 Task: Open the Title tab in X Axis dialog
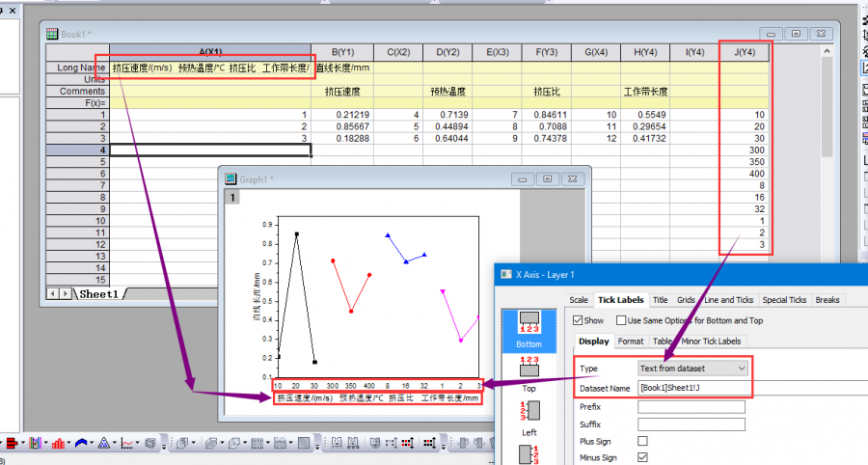(660, 299)
